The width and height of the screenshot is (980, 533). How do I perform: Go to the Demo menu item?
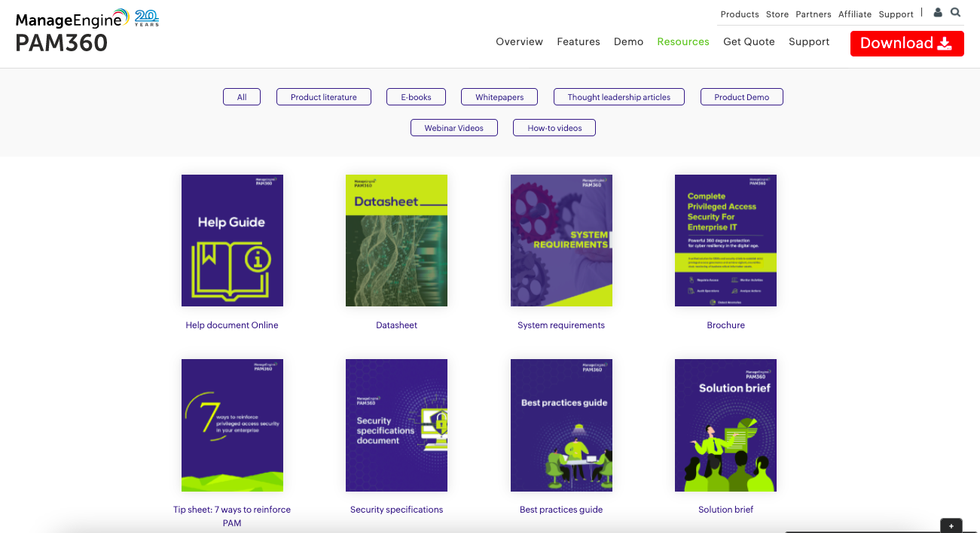tap(628, 42)
